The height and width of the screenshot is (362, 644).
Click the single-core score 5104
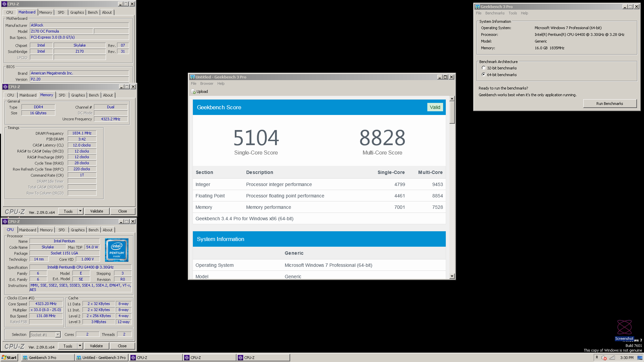[256, 138]
